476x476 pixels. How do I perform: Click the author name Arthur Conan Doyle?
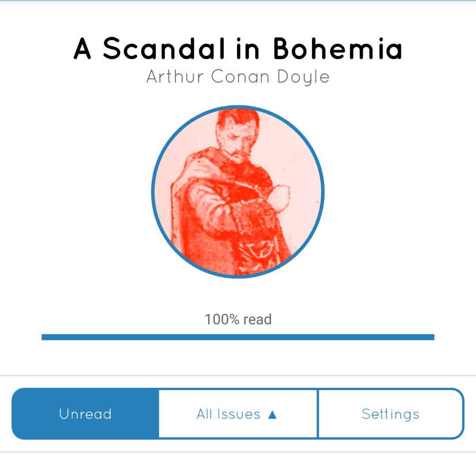238,77
